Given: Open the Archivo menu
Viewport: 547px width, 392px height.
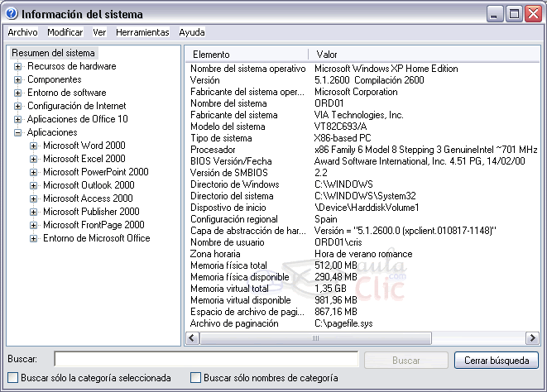Looking at the screenshot, I should point(22,32).
